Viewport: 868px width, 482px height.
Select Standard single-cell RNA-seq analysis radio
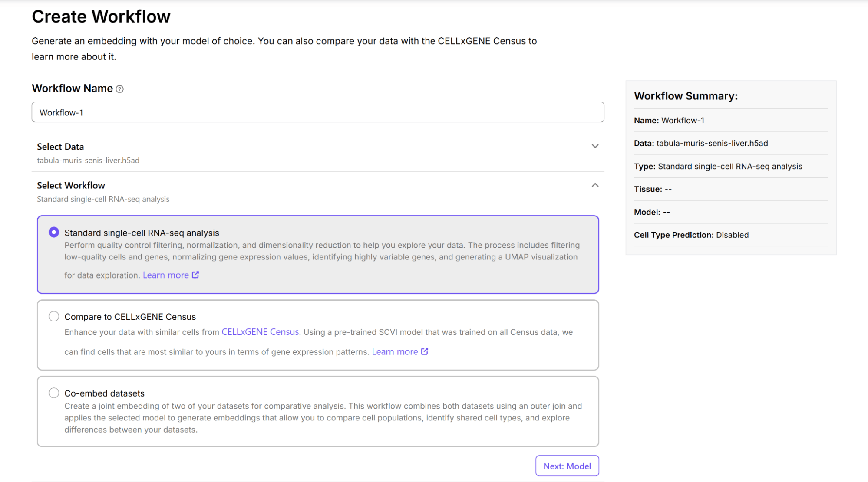[54, 232]
